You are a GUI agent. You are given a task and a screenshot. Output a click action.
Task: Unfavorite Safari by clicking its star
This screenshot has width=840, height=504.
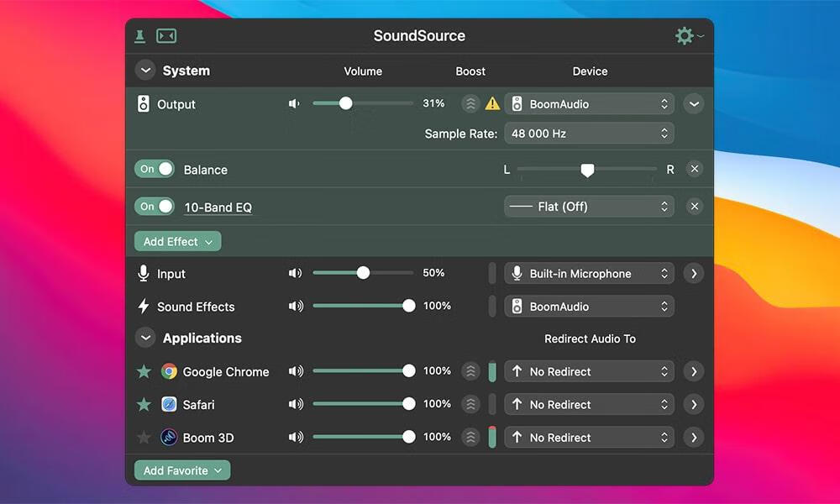(144, 404)
